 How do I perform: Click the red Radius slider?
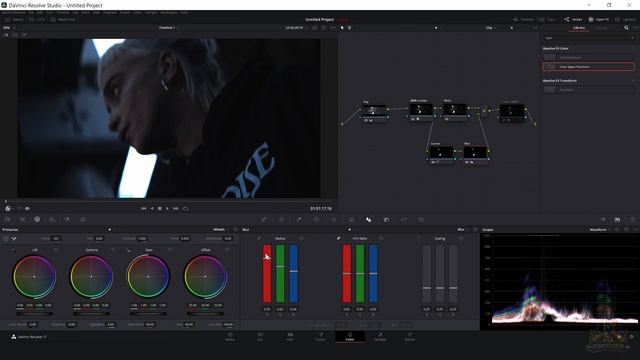point(267,273)
